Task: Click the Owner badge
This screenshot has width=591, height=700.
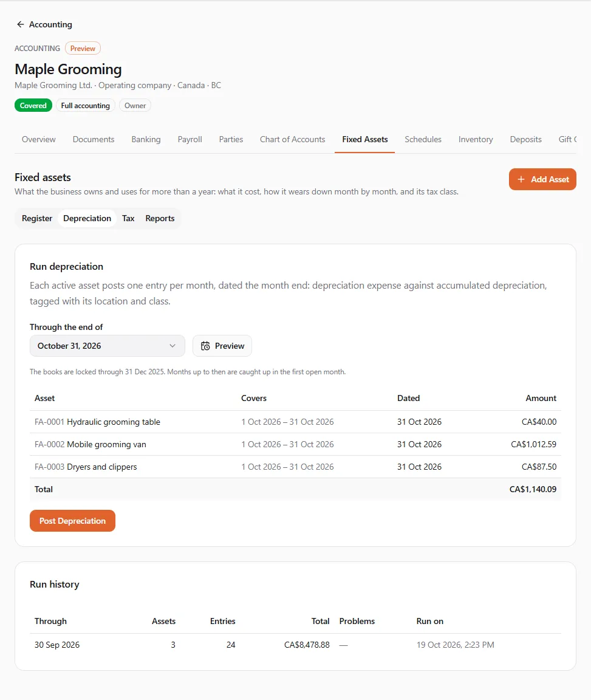Action: 135,105
